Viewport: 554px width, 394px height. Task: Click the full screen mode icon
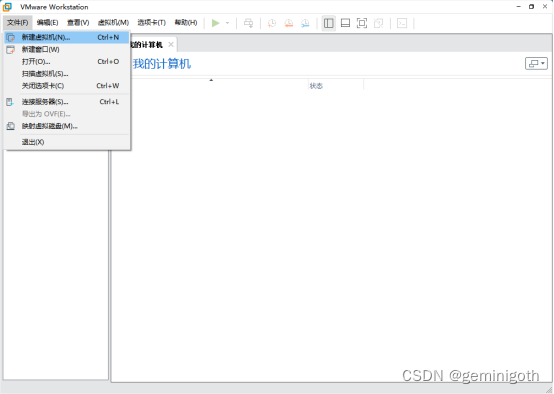tap(362, 23)
